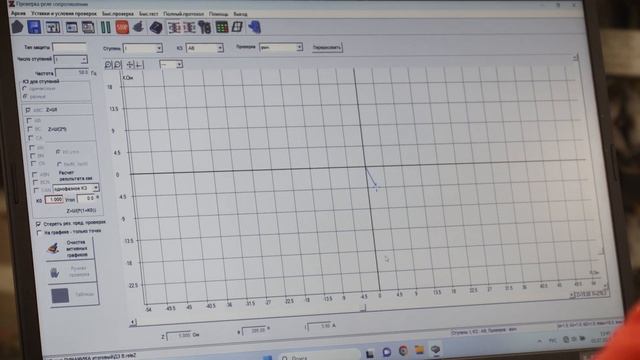This screenshot has width=640, height=360.
Task: Open the 'Полный протокол' menu
Action: point(184,14)
